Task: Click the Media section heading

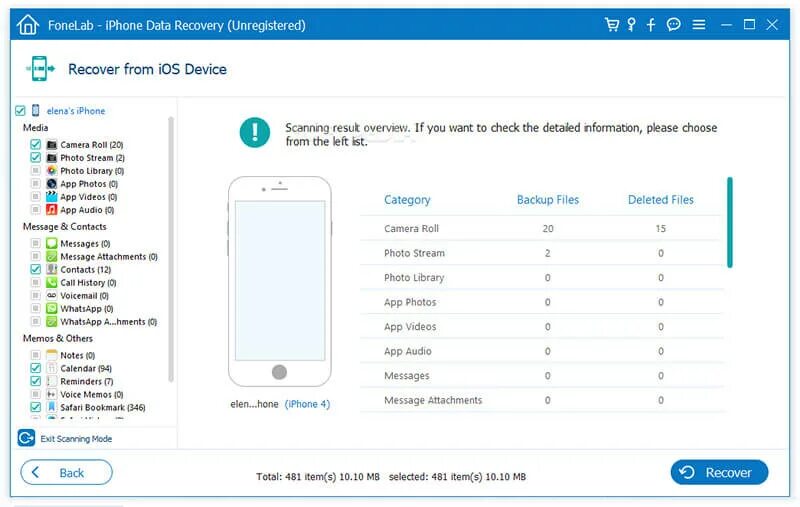Action: point(35,128)
